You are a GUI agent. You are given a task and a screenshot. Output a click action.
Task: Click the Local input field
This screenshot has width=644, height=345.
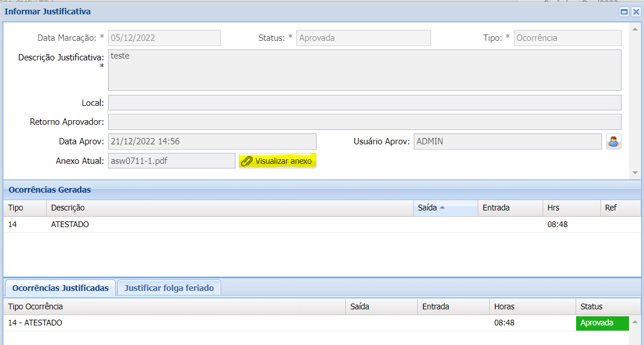point(365,102)
